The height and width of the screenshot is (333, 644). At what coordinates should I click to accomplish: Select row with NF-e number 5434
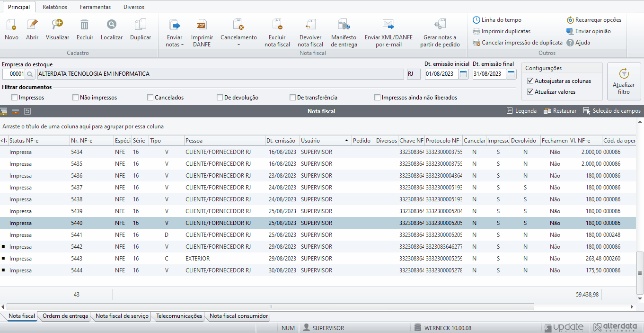[x=318, y=152]
